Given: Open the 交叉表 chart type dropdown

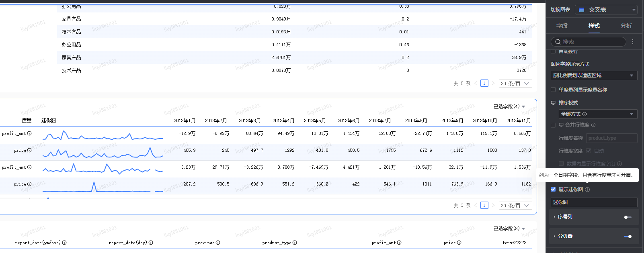Looking at the screenshot, I should click(x=606, y=10).
